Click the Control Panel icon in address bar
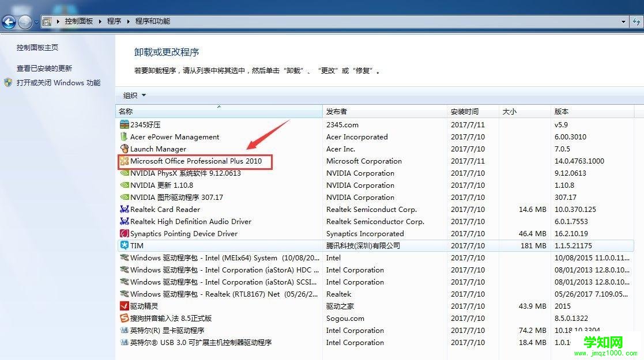The width and height of the screenshot is (644, 360). point(47,21)
